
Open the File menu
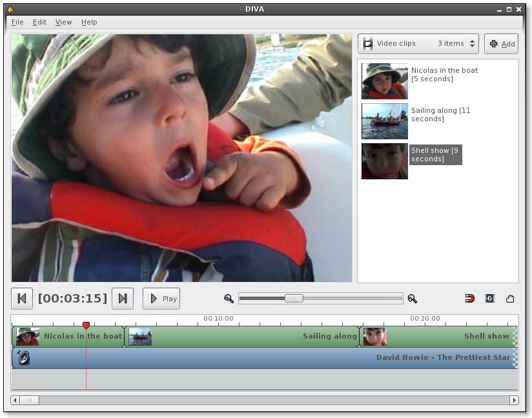17,22
